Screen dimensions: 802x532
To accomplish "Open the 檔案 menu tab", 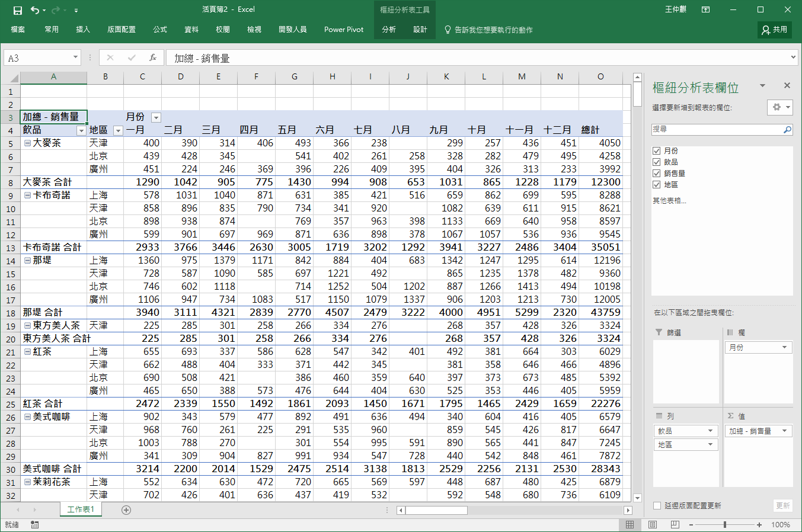I will pos(18,30).
